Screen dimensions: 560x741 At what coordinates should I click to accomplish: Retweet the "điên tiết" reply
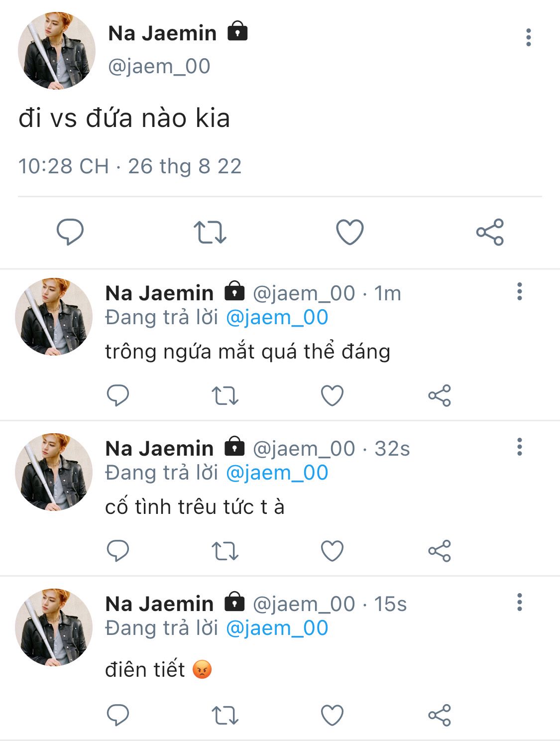[225, 716]
